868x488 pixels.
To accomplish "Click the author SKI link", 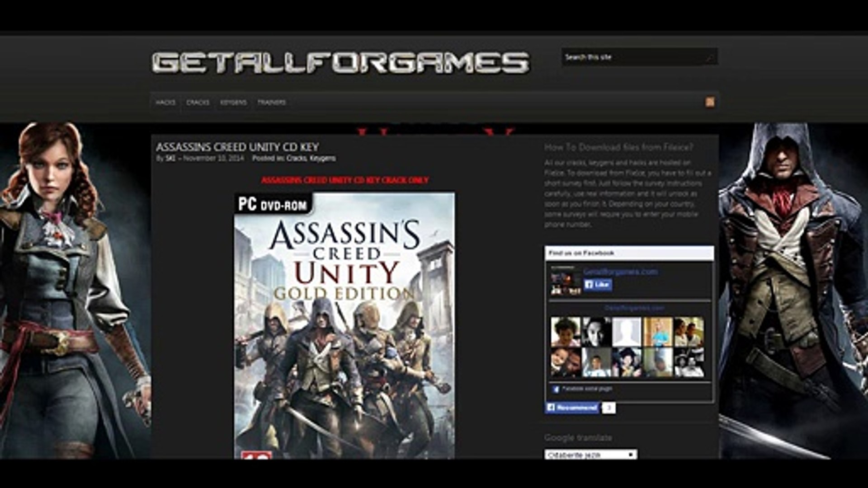I will pyautogui.click(x=170, y=158).
